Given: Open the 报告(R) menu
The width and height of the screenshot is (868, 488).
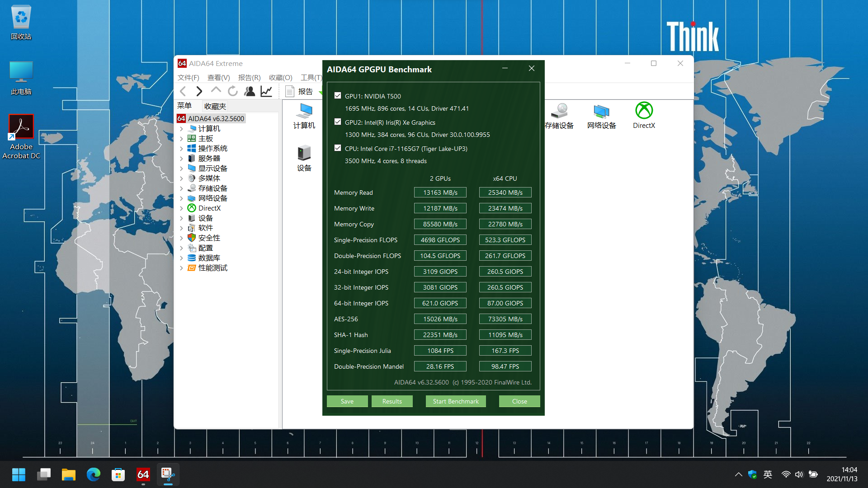Looking at the screenshot, I should point(250,78).
